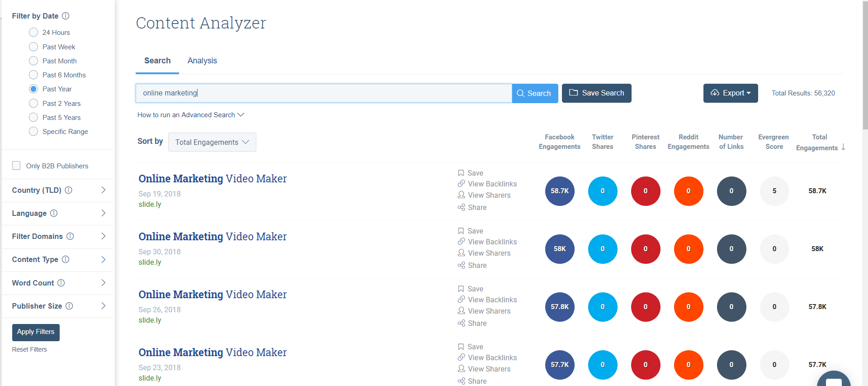Expand How to run an Advanced Search

191,115
